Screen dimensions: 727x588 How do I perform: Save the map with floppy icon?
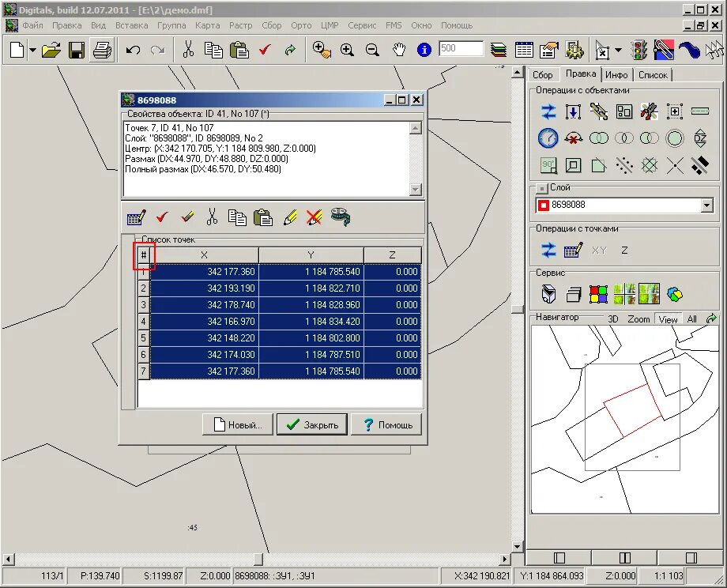(77, 50)
